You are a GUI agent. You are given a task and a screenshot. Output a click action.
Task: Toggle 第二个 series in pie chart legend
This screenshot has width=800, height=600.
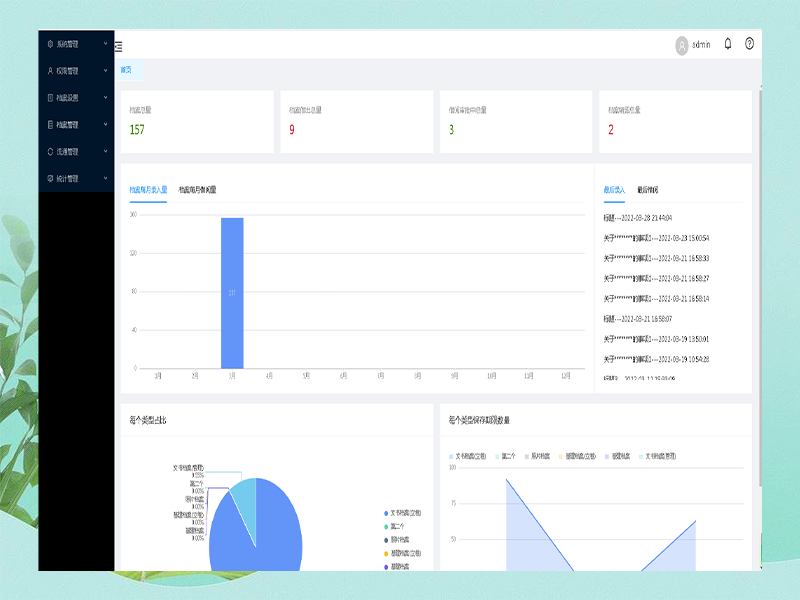tap(394, 526)
